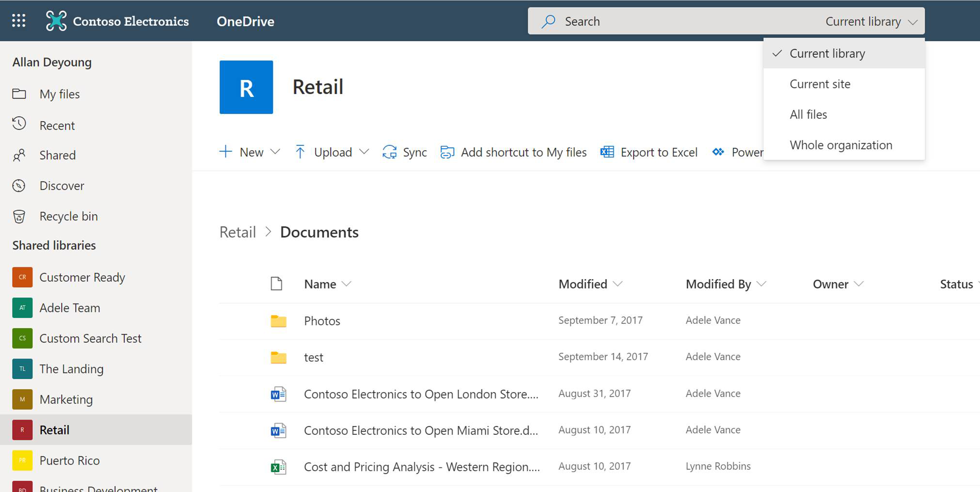Viewport: 980px width, 492px height.
Task: Expand the Upload dropdown chevron
Action: click(364, 152)
